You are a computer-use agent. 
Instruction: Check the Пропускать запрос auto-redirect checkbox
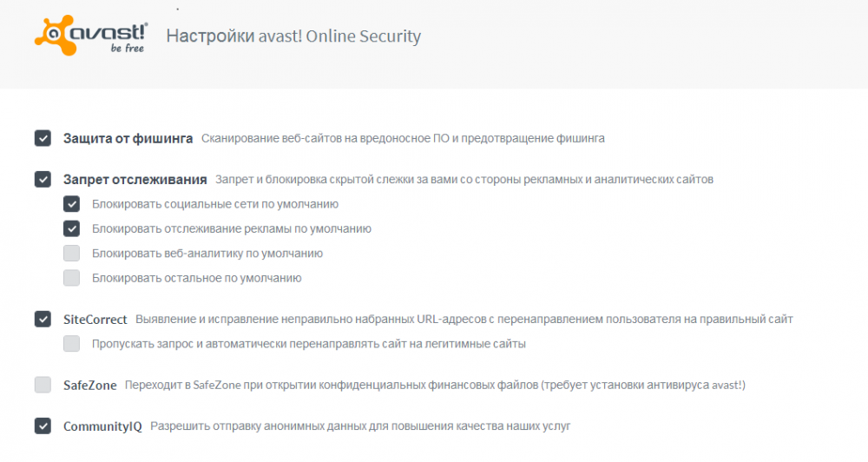[71, 343]
